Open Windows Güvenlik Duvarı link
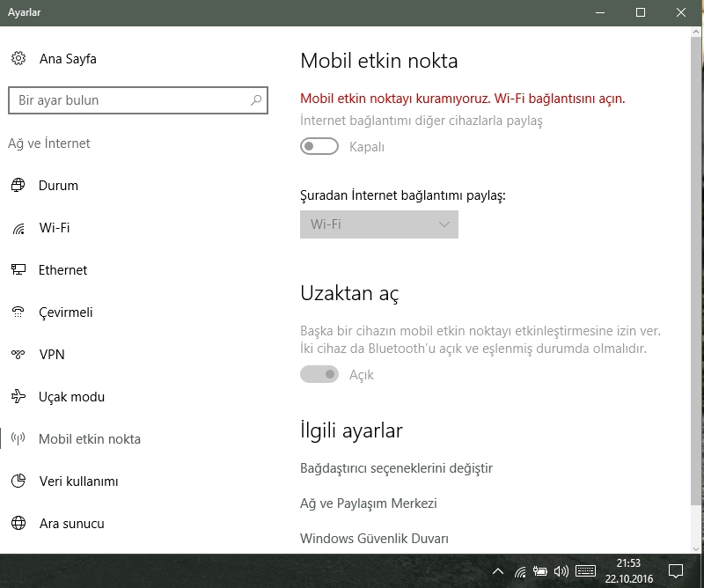Viewport: 704px width, 588px height. click(x=374, y=538)
